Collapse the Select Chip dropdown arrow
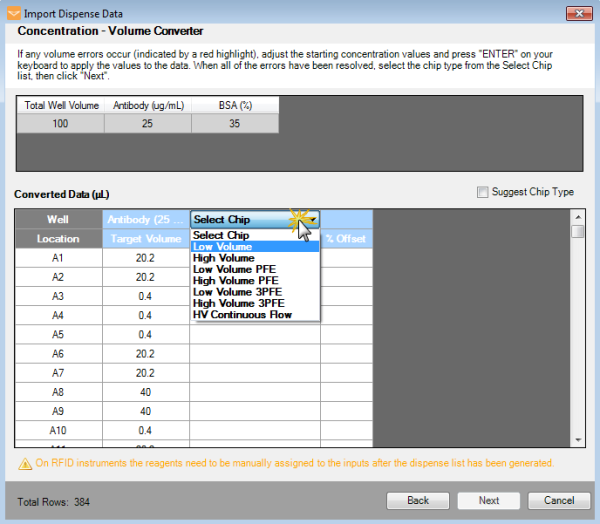Viewport: 600px width, 524px height. click(x=313, y=219)
